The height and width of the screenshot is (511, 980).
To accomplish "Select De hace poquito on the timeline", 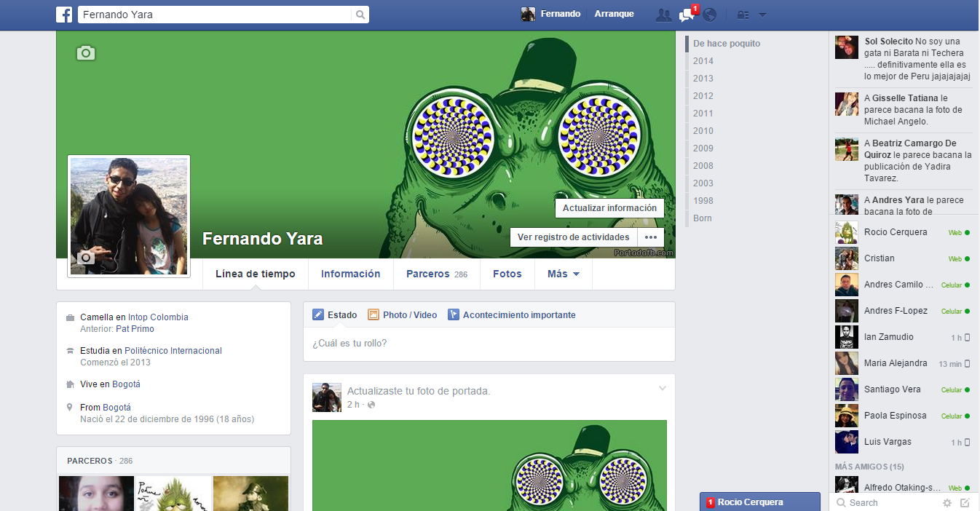I will click(727, 44).
